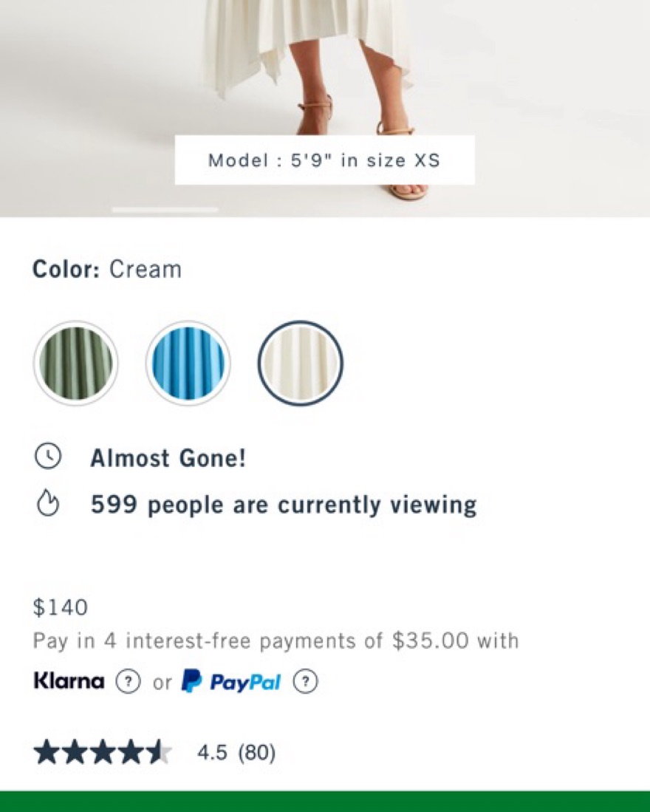This screenshot has width=650, height=812.
Task: Tap the flame icon beside viewing count
Action: point(48,505)
